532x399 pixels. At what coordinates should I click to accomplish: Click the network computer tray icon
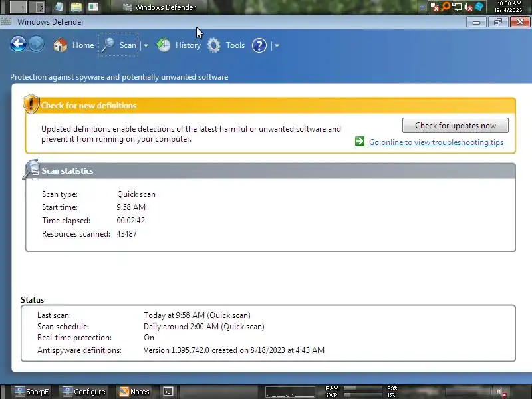coord(457,7)
